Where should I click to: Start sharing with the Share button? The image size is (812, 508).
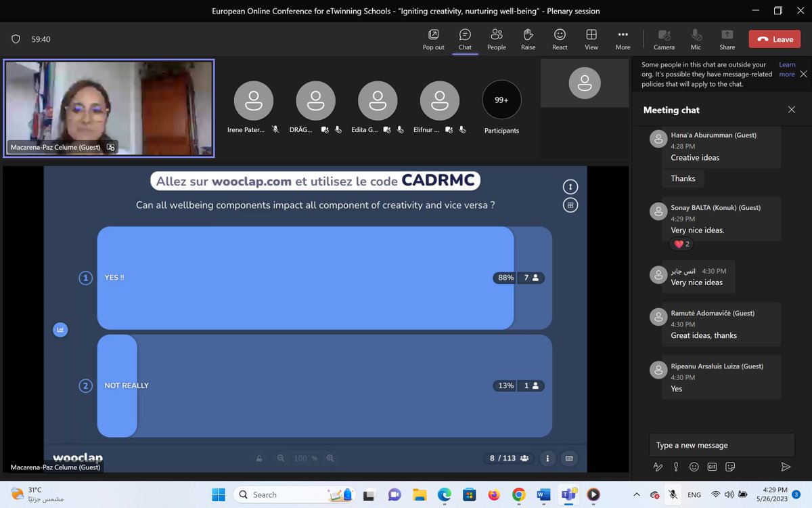[727, 39]
